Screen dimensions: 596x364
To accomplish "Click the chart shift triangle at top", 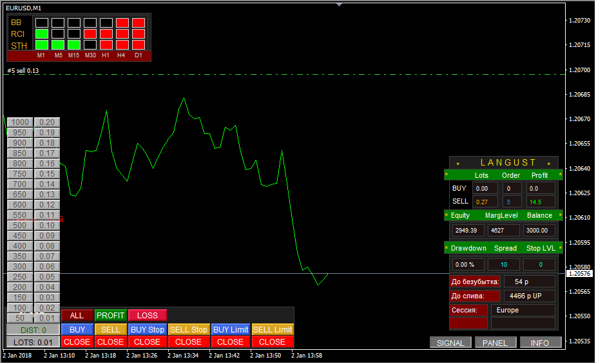I will tap(340, 4).
